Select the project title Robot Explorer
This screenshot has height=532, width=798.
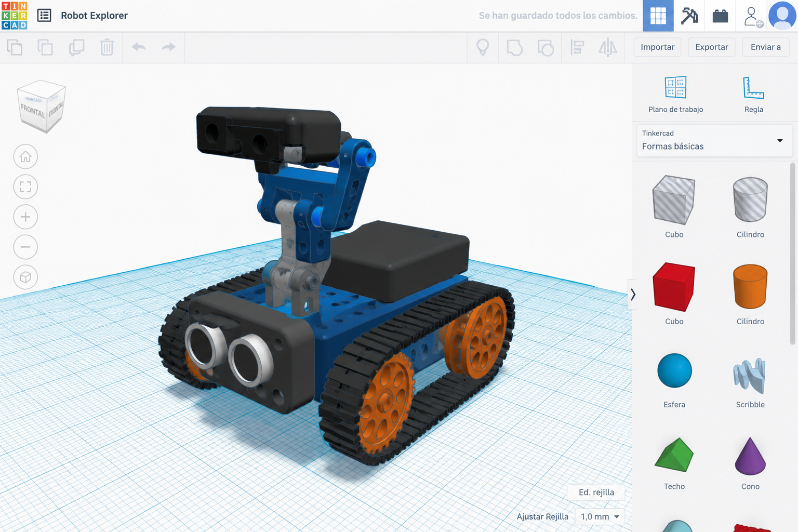point(94,16)
